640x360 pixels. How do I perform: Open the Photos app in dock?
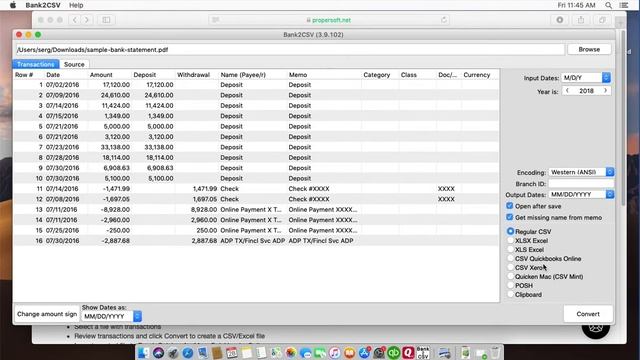click(291, 353)
